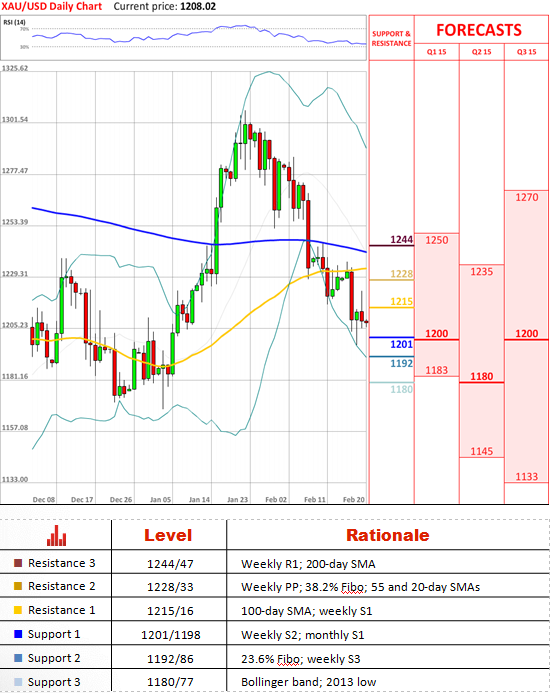The height and width of the screenshot is (693, 552).
Task: Click the 1145 forecast value in Q2
Action: point(482,451)
